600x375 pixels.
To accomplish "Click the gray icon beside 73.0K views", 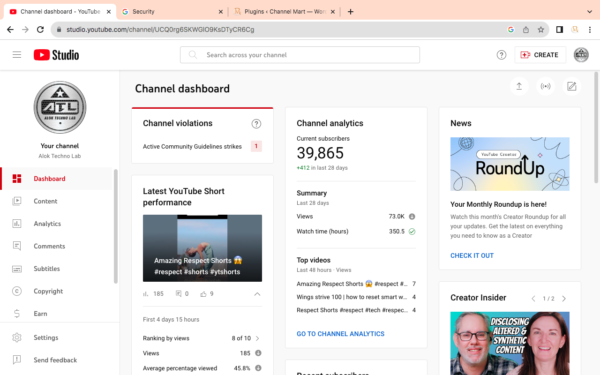I will coord(412,217).
